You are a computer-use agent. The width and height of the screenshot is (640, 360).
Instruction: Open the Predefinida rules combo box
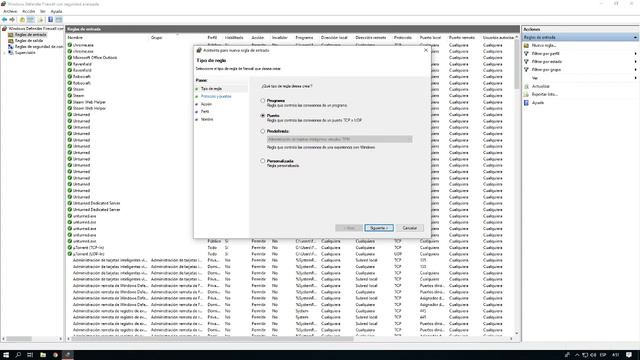(339, 139)
